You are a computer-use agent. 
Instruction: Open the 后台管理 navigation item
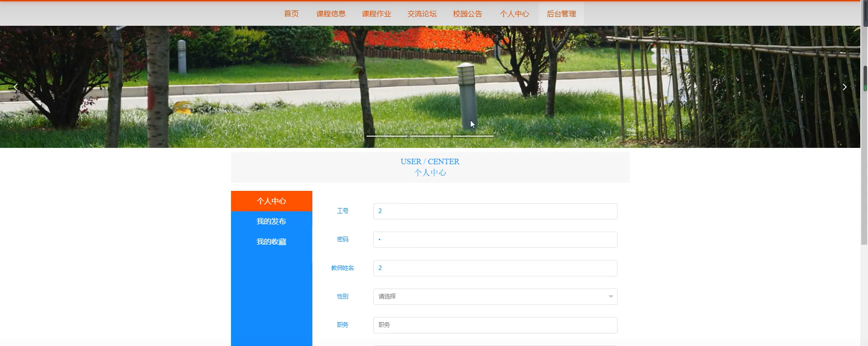pos(561,14)
